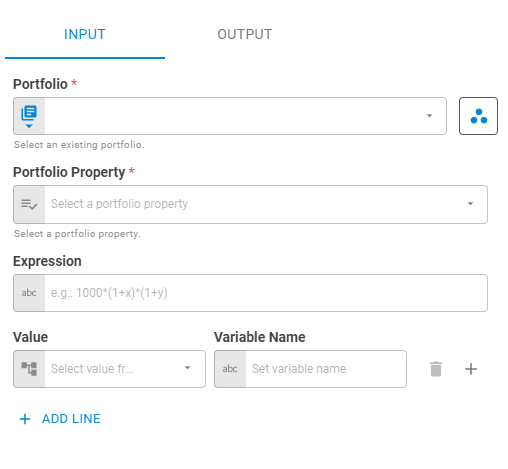Open the Portfolio Property dropdown arrow
The image size is (508, 469).
coord(470,204)
